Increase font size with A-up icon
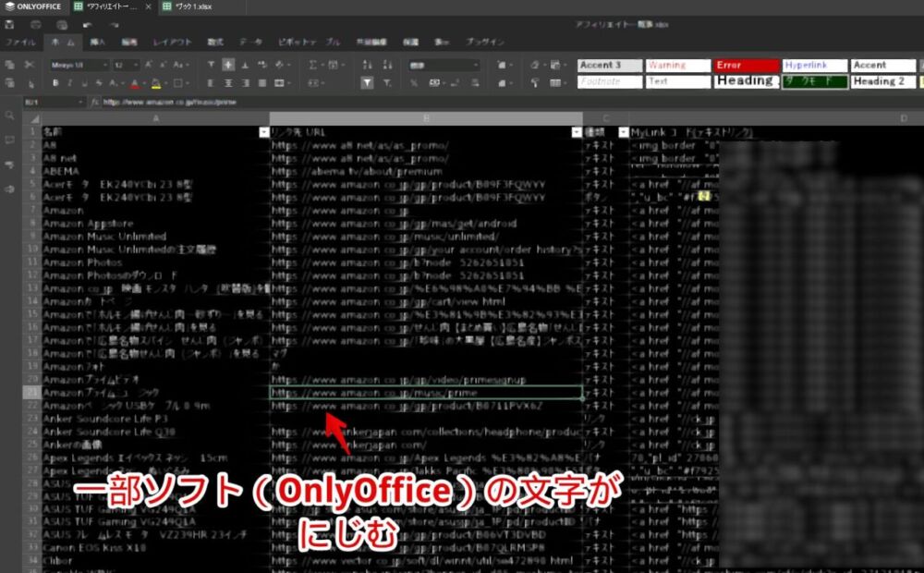 click(x=149, y=65)
